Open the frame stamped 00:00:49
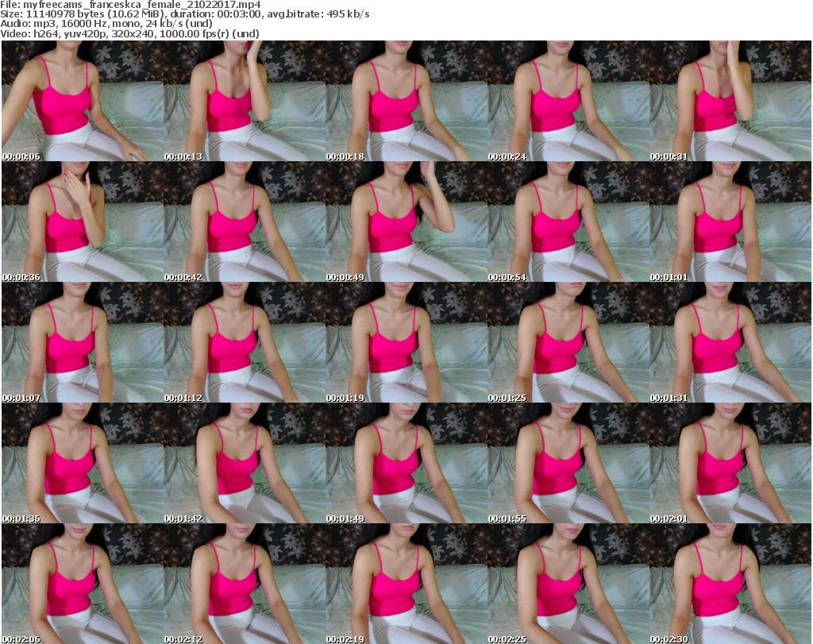 point(406,222)
